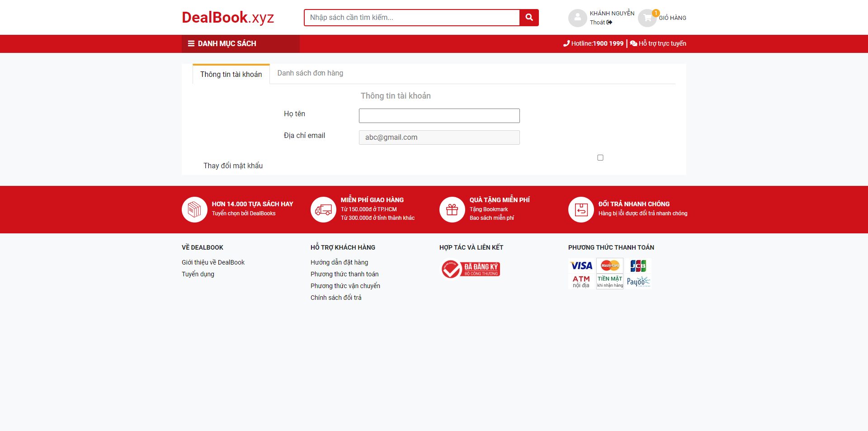Click the MasterCard payment logo

610,265
